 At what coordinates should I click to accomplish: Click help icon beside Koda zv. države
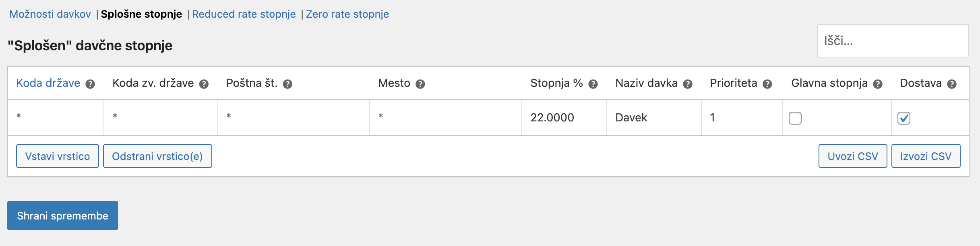(204, 84)
